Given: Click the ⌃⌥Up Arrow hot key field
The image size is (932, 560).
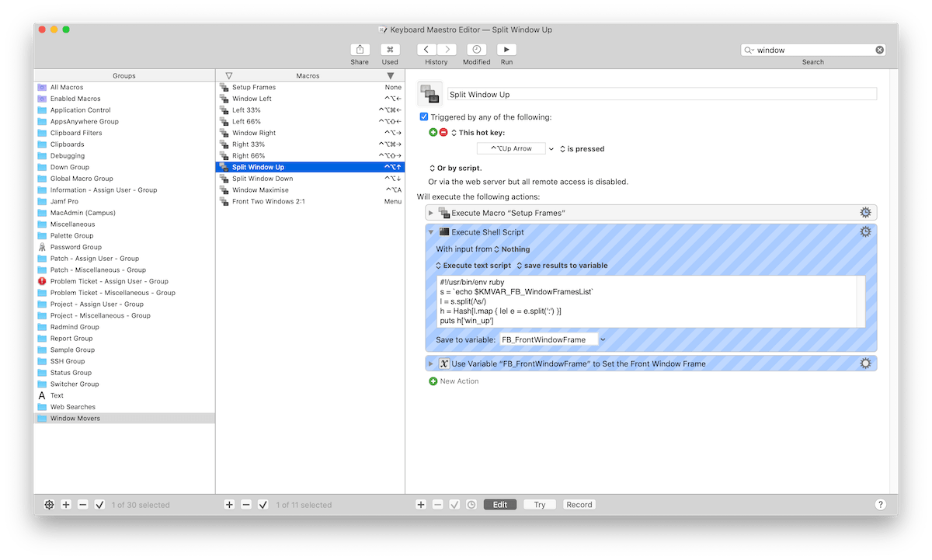Looking at the screenshot, I should [x=511, y=149].
